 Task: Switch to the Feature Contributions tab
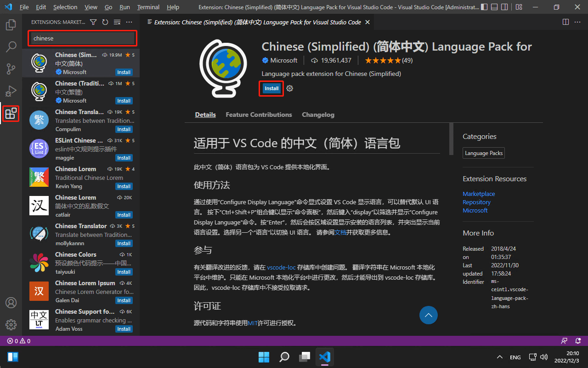click(x=259, y=115)
